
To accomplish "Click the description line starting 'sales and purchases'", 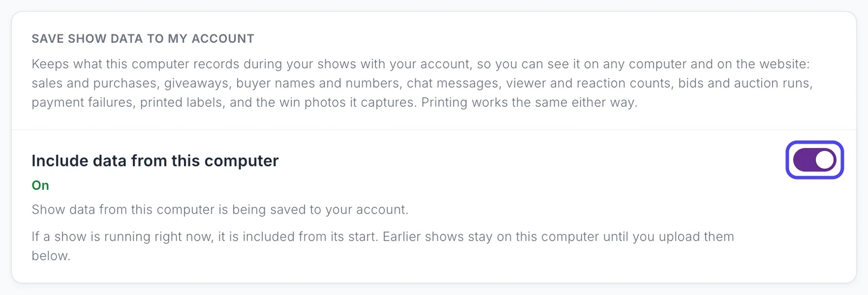I will coord(422,84).
